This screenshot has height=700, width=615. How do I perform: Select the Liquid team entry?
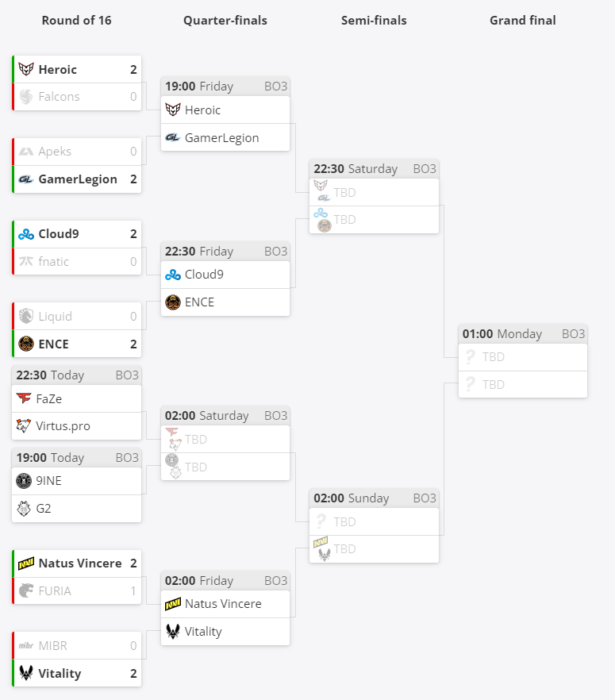pyautogui.click(x=77, y=316)
